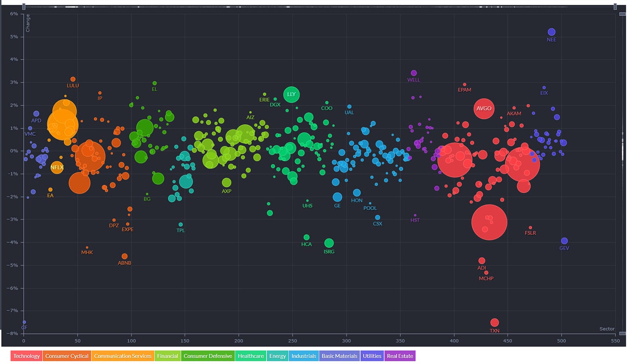Click the IP ticker label

[x=100, y=99]
